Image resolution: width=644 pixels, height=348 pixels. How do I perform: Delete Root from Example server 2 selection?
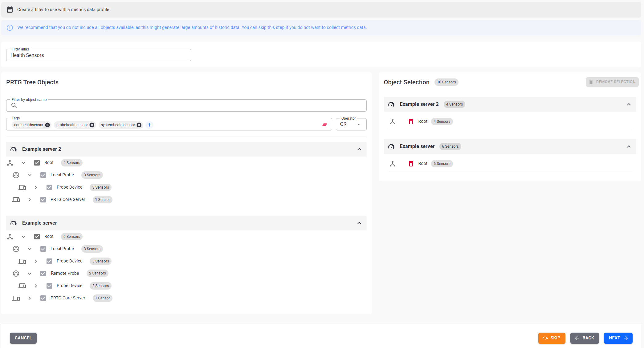411,122
